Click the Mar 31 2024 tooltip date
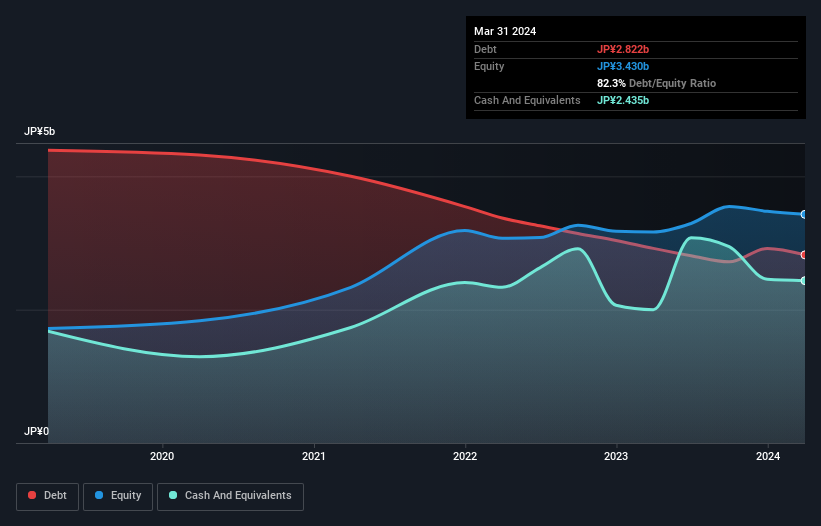Viewport: 821px width, 526px height. click(505, 31)
